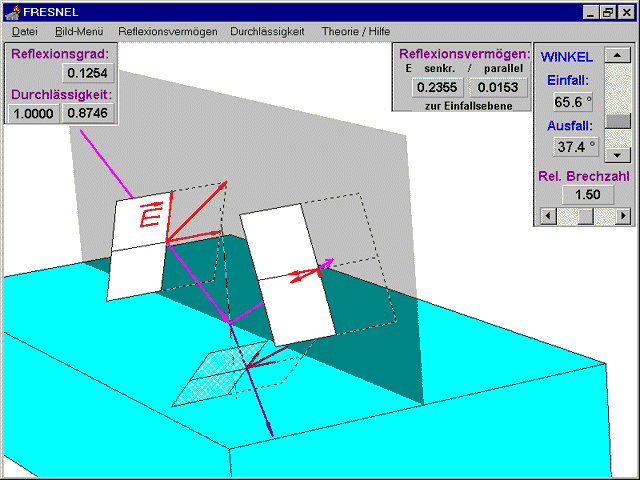This screenshot has width=640, height=480.
Task: Click the Rel. Brechzahl label
Action: 584,176
